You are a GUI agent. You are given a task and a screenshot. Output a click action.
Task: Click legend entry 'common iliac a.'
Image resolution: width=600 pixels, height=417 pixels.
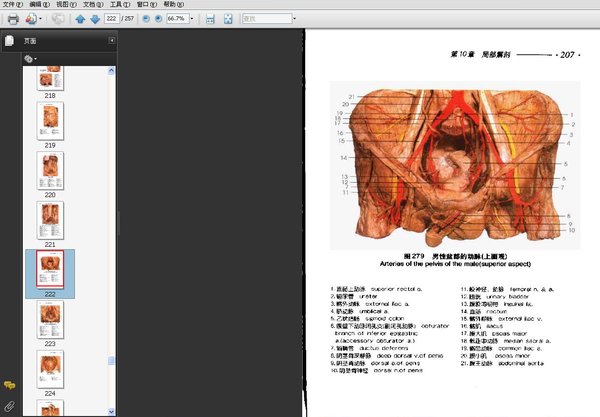502,348
